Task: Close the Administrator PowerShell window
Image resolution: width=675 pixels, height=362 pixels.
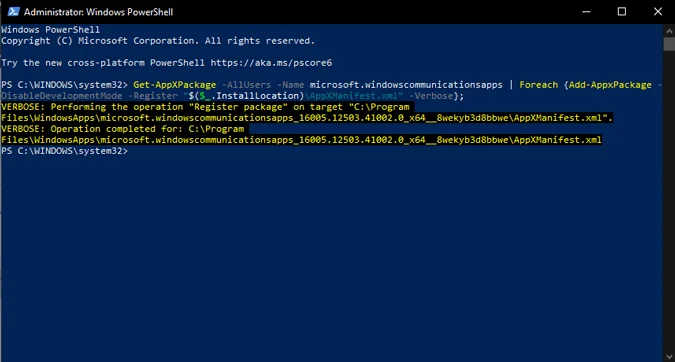Action: click(x=657, y=12)
